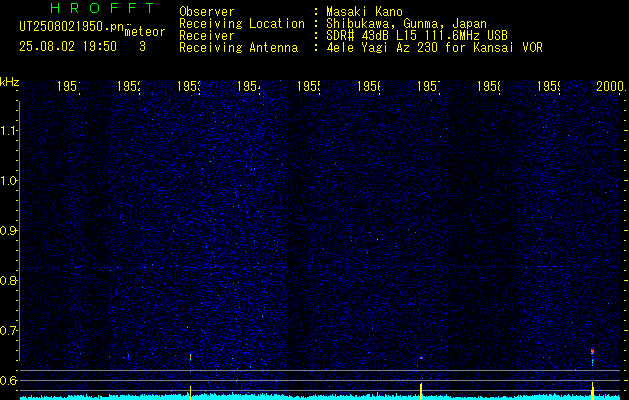This screenshot has height=400, width=629.
Task: Click the meteor count 3
Action: tap(142, 47)
